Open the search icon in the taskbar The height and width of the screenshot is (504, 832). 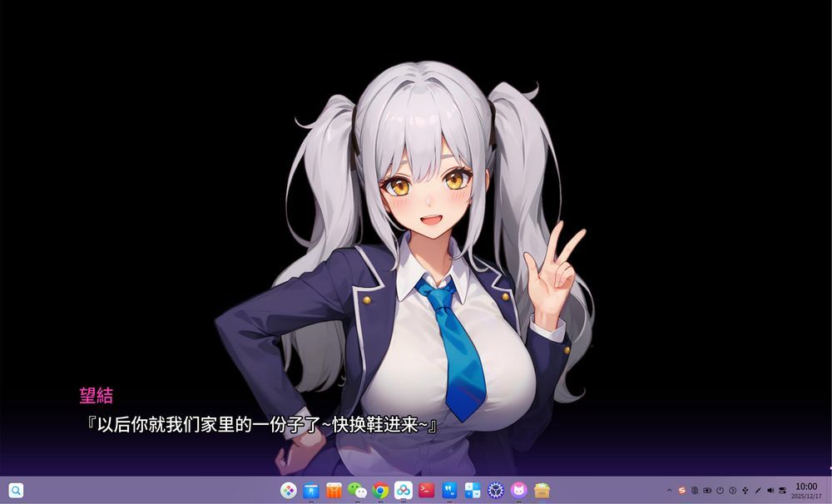pyautogui.click(x=16, y=491)
